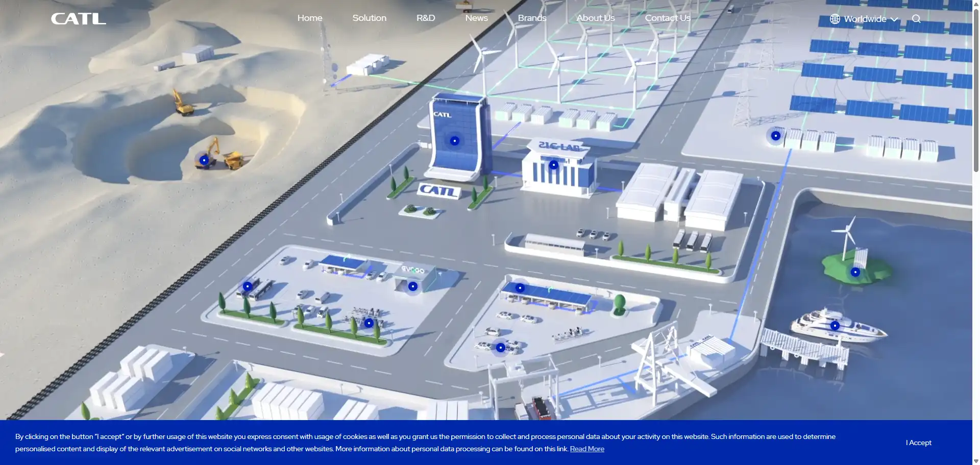Click the hotspot on the CATL tower building
The width and height of the screenshot is (980, 465).
(455, 141)
